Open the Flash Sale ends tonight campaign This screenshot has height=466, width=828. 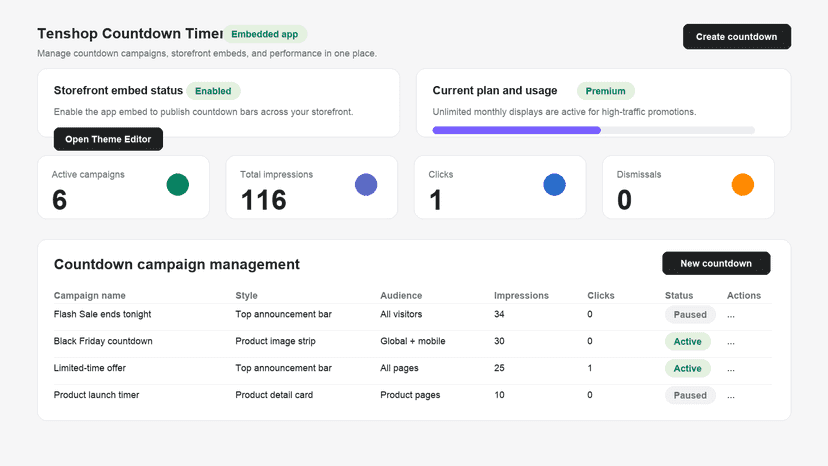102,314
